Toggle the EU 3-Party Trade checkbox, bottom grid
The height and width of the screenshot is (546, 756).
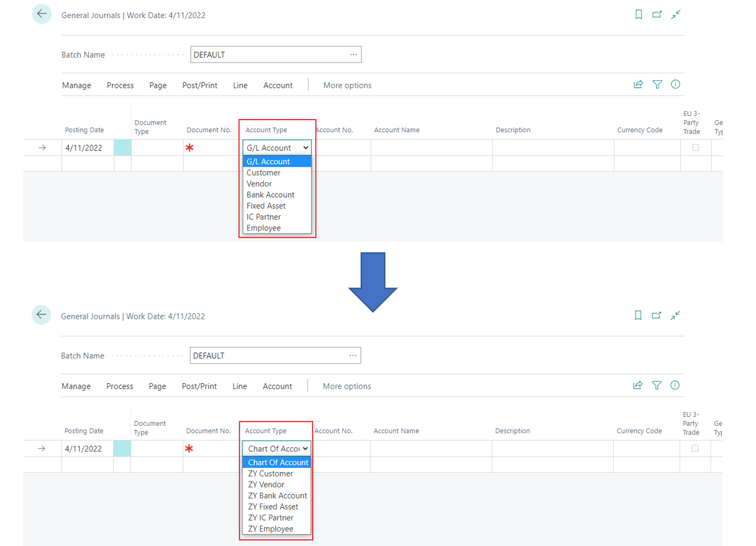(695, 448)
